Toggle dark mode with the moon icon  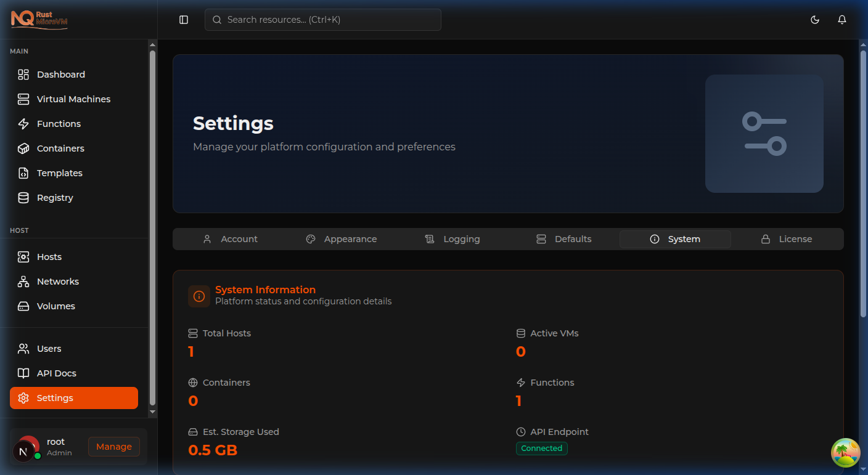point(815,19)
